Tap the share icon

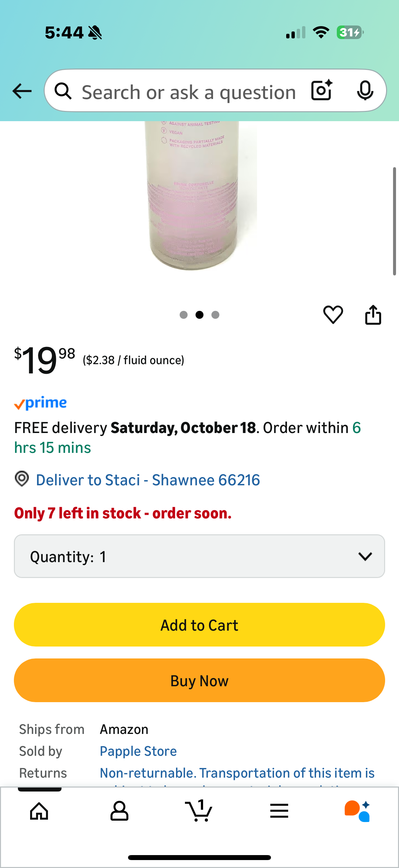coord(373,315)
